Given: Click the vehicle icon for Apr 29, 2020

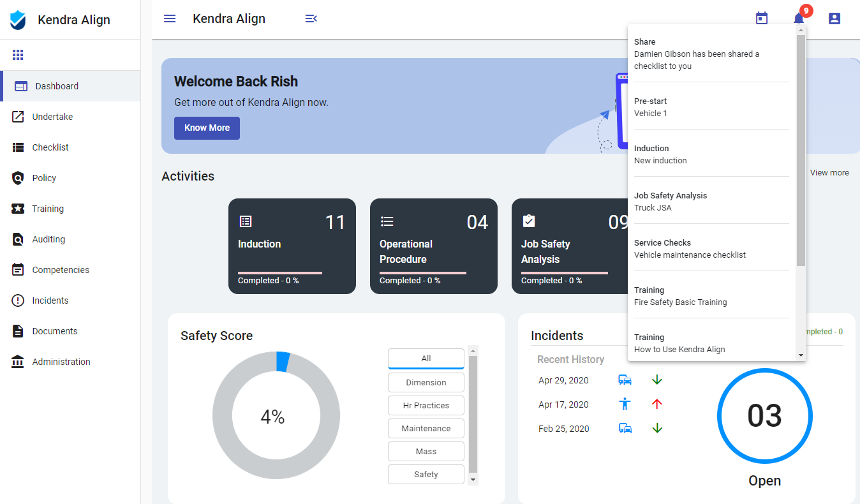Looking at the screenshot, I should click(x=625, y=380).
